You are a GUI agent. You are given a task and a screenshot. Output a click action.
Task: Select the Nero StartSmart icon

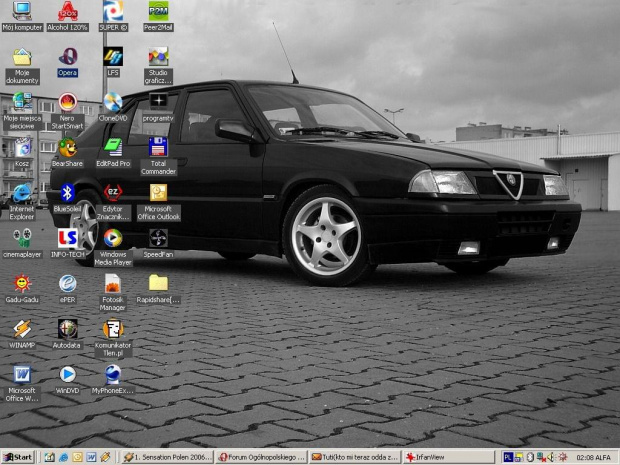pos(67,103)
